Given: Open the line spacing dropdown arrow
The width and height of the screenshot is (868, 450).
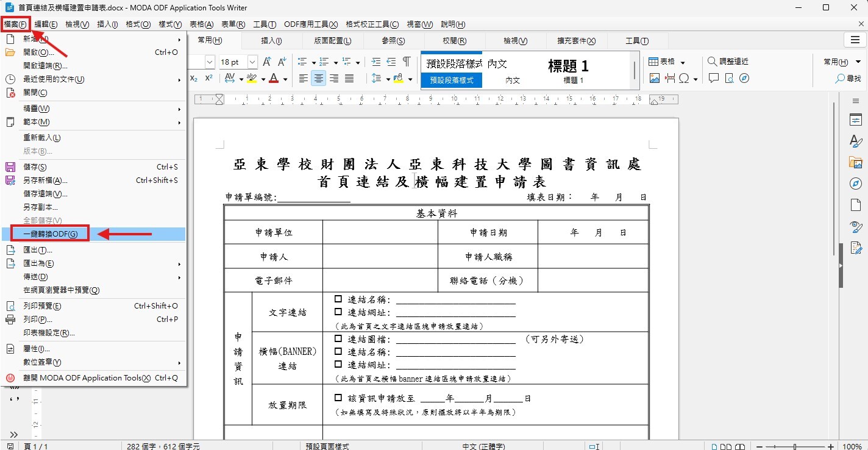Looking at the screenshot, I should [388, 79].
